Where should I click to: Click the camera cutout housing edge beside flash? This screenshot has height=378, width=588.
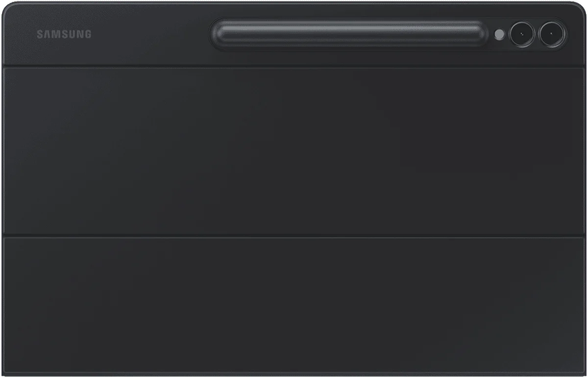pos(492,35)
